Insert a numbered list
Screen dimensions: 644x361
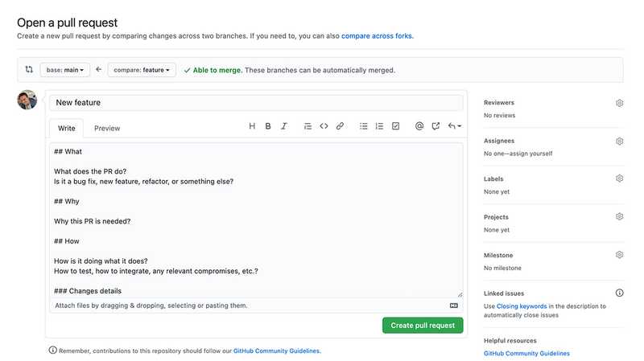(x=379, y=126)
